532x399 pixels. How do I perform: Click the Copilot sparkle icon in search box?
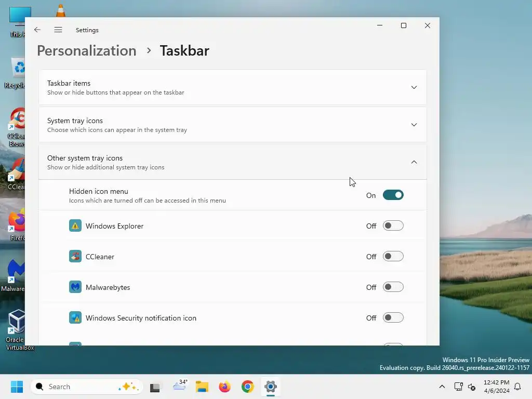[128, 387]
